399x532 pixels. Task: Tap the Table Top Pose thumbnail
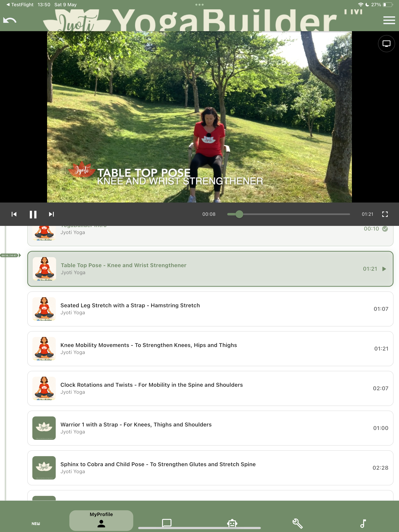coord(44,269)
